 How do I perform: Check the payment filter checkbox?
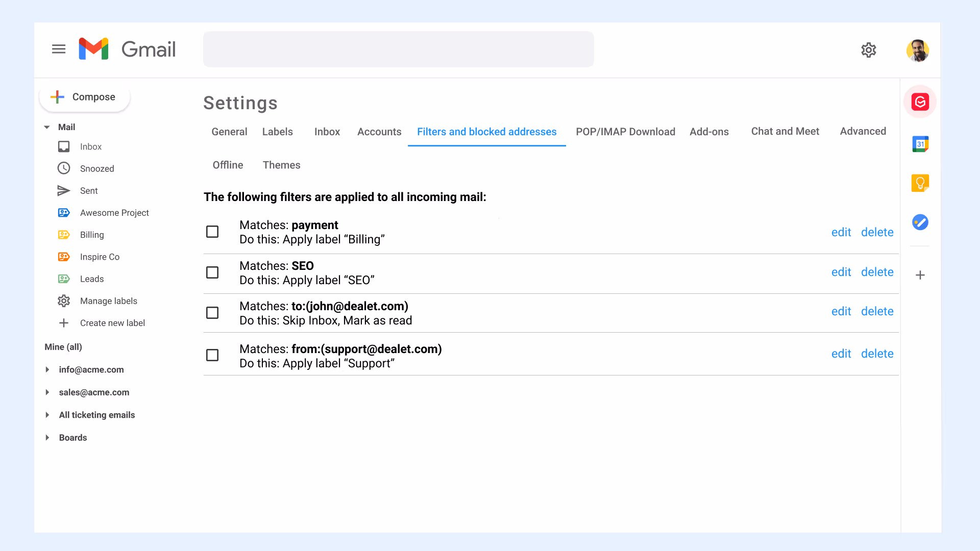(212, 232)
